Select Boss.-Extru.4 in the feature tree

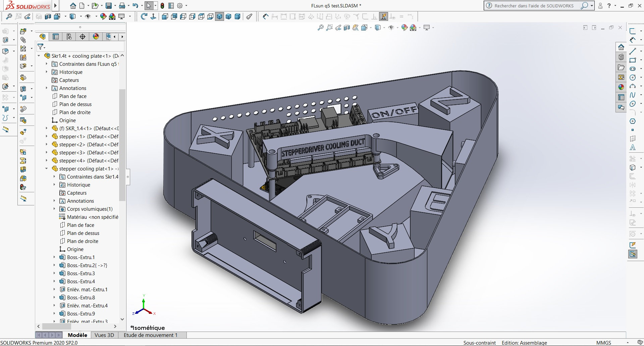[81, 281]
